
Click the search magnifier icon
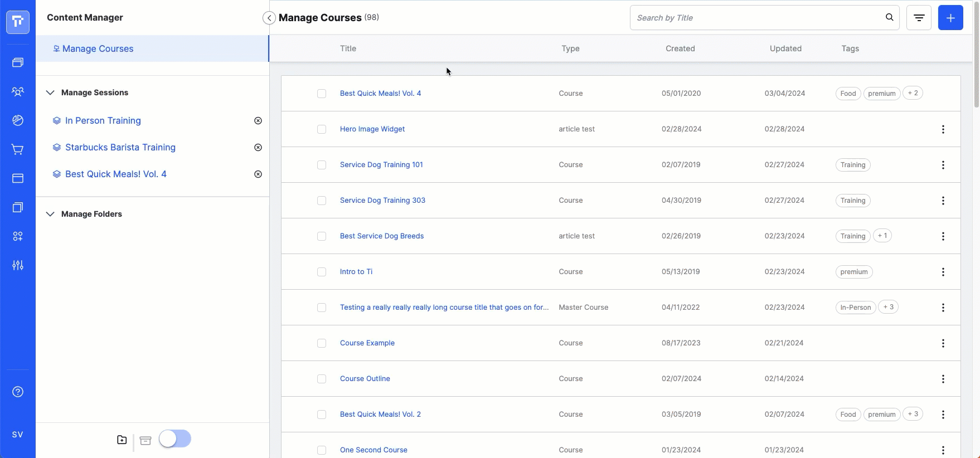click(x=890, y=17)
